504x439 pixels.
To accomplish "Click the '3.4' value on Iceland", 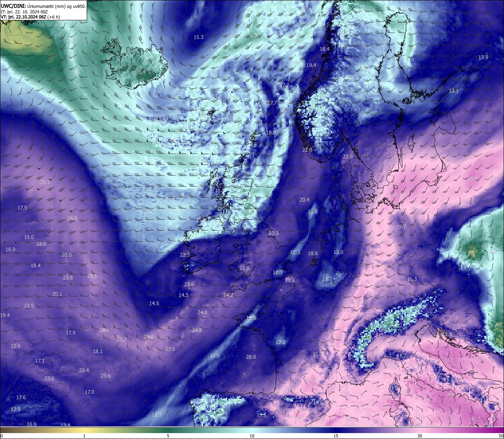I will pos(142,72).
